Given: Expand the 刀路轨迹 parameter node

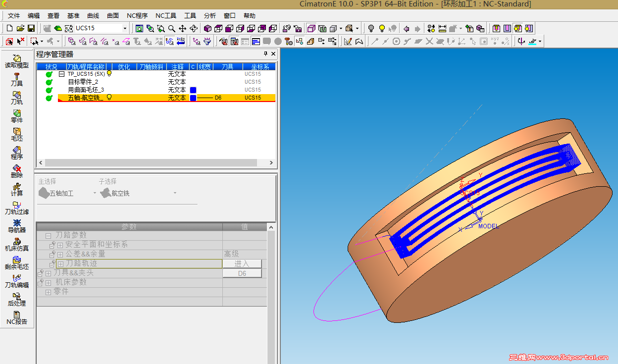Looking at the screenshot, I should (61, 264).
